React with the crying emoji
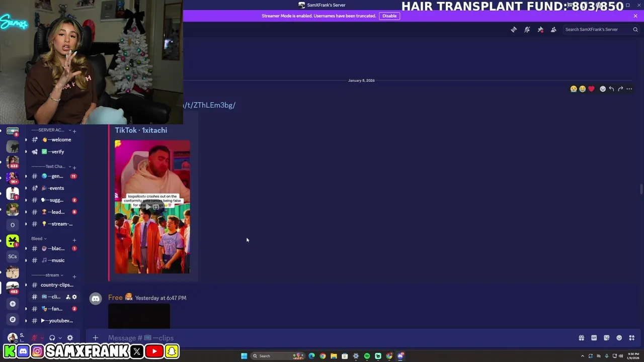The width and height of the screenshot is (644, 362). coord(574,89)
